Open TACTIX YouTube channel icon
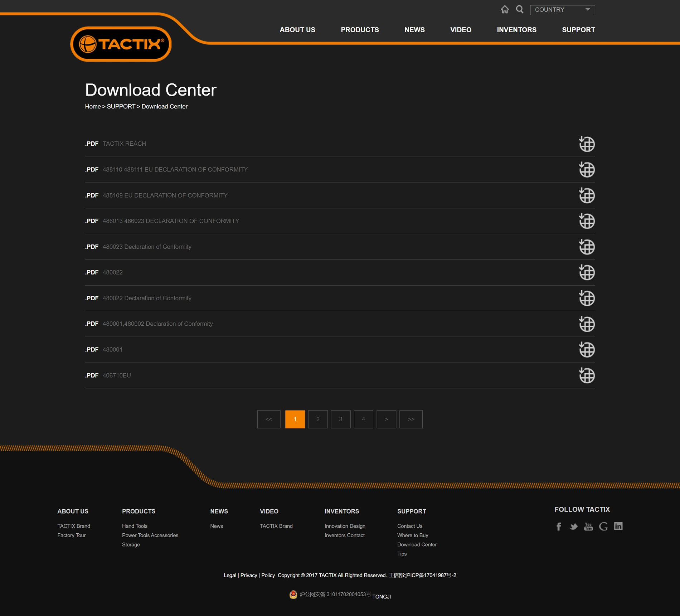 point(588,527)
